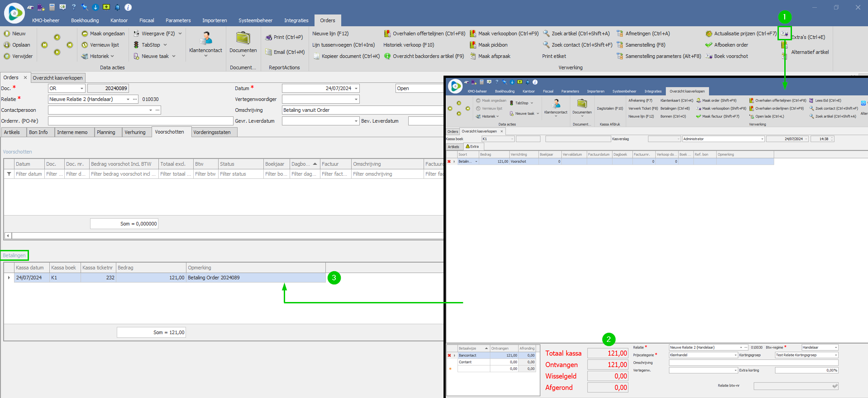
Task: Click the Verwijder delete icon
Action: pyautogui.click(x=7, y=56)
